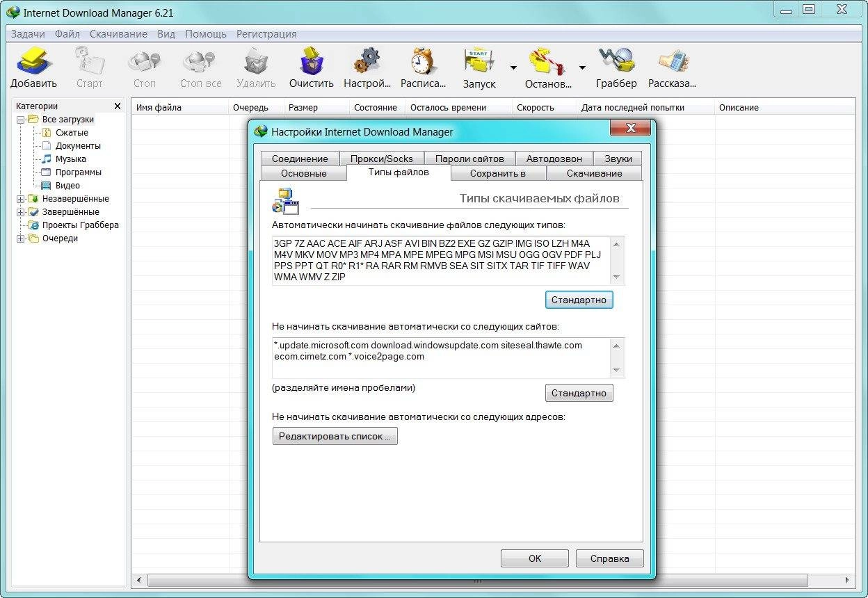Click the Запуск queue start icon
This screenshot has width=868, height=598.
[479, 62]
